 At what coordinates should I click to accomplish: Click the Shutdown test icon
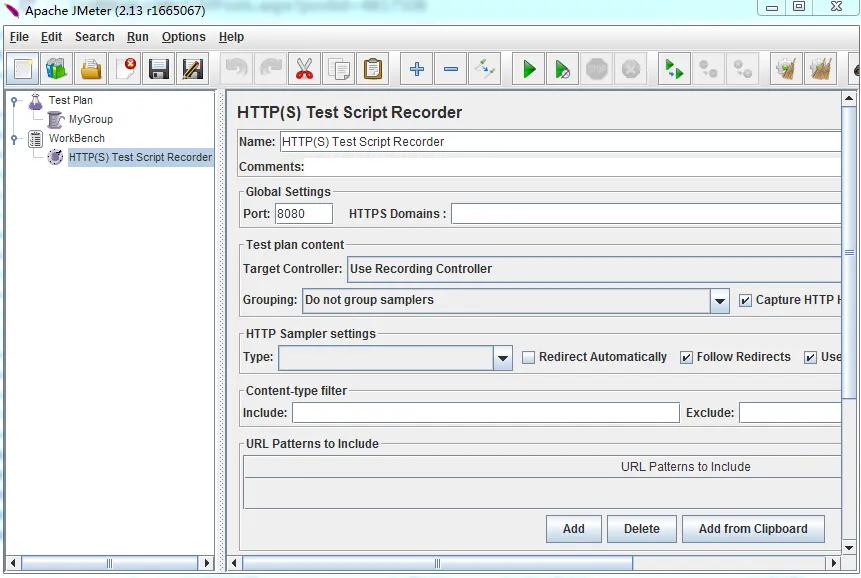pyautogui.click(x=631, y=69)
